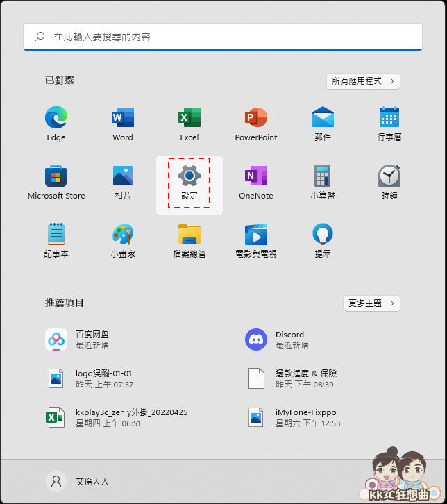
Task: Launch Microsoft Store app
Action: point(56,176)
